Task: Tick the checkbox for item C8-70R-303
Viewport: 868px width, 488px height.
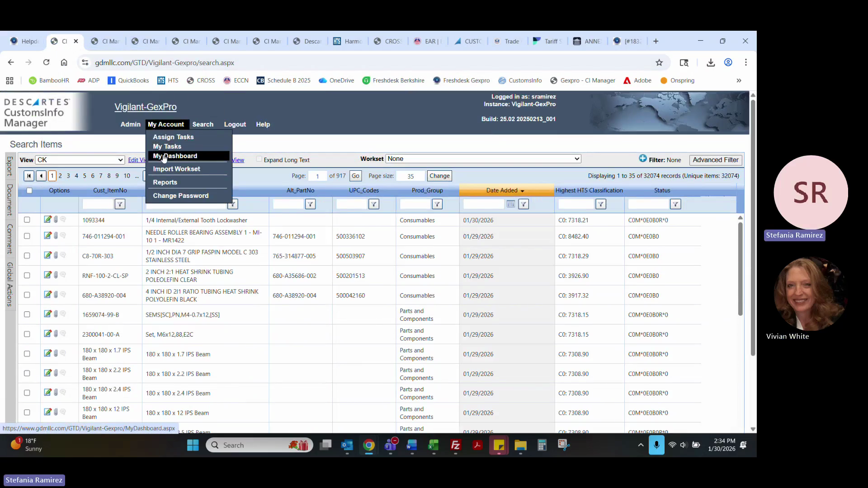Action: point(27,256)
